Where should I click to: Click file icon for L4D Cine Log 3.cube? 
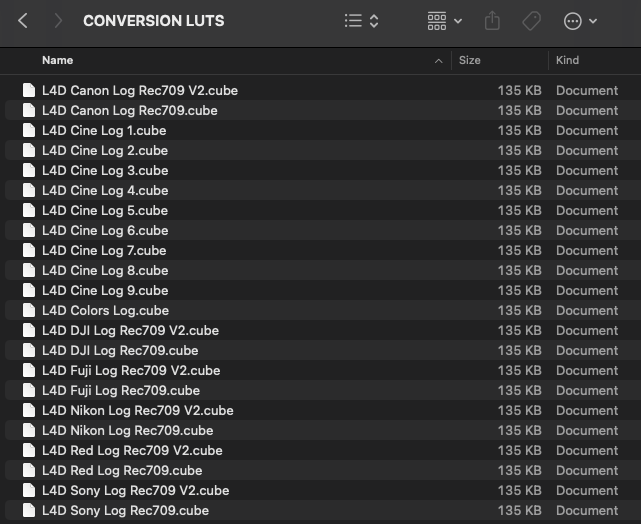29,170
